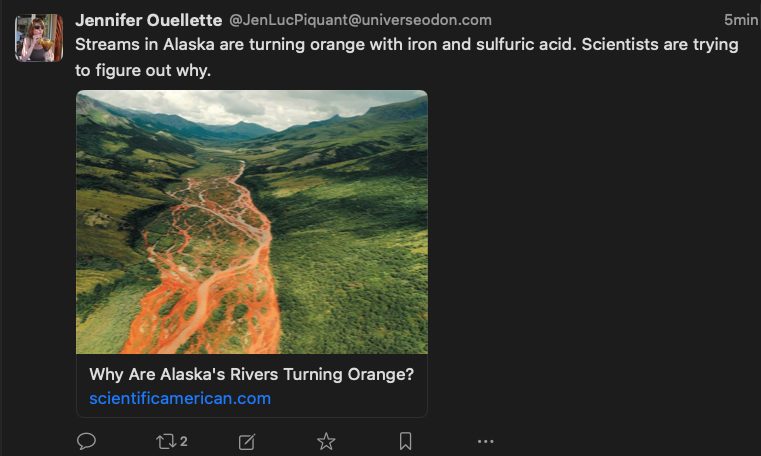Favorite the post with the star icon
This screenshot has width=761, height=456.
pyautogui.click(x=326, y=441)
